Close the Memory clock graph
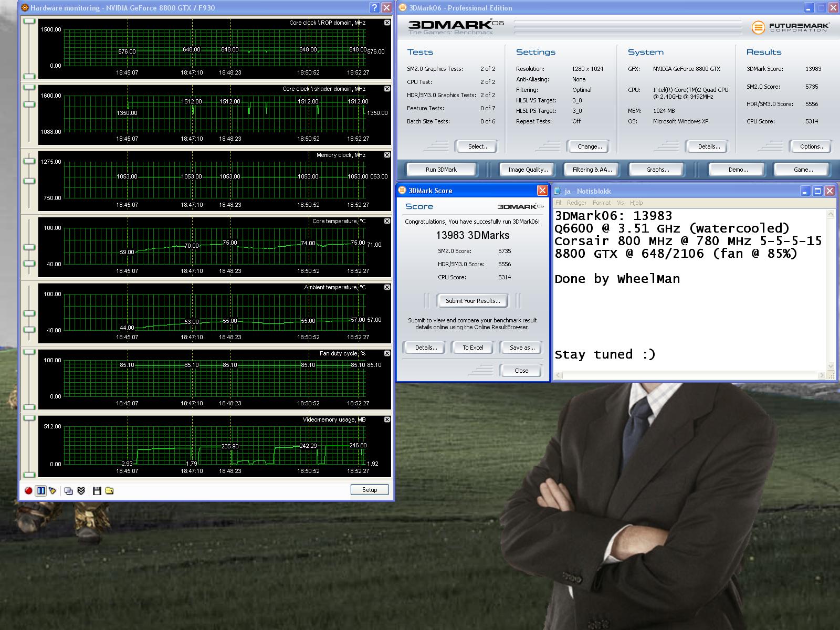The image size is (840, 630). pyautogui.click(x=387, y=155)
